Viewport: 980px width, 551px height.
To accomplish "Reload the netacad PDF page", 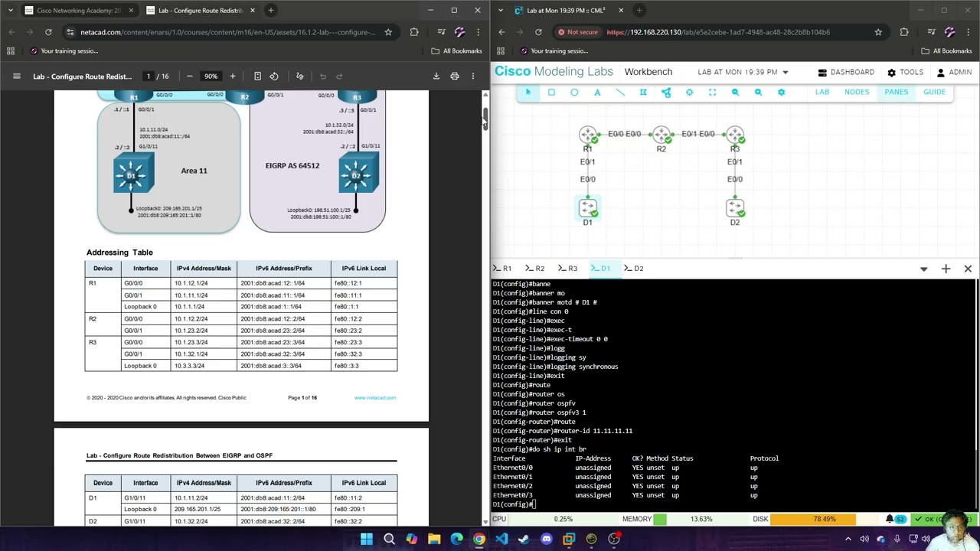I will [48, 32].
